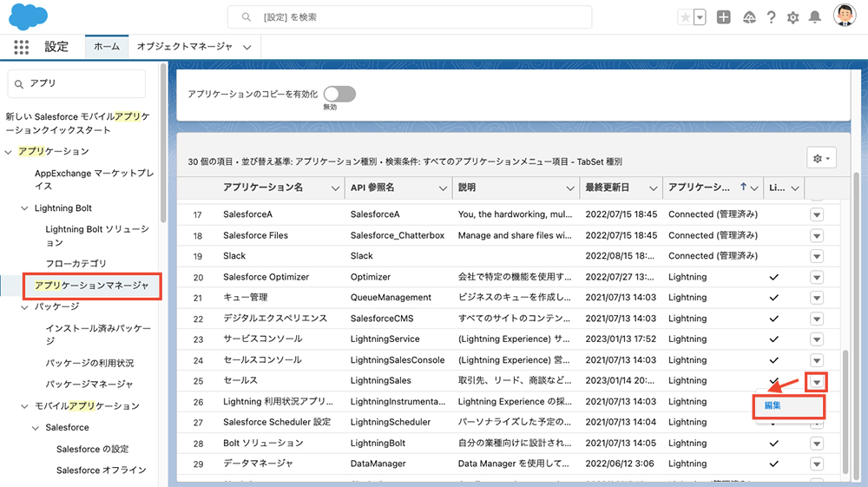Select アプリケーションマネージャ in sidebar
This screenshot has height=487, width=868.
92,286
